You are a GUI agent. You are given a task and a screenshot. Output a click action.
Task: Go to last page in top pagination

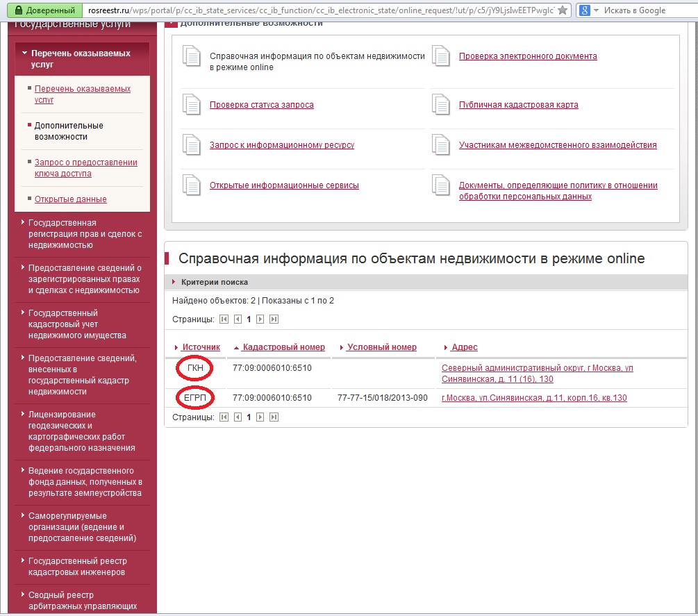(274, 319)
